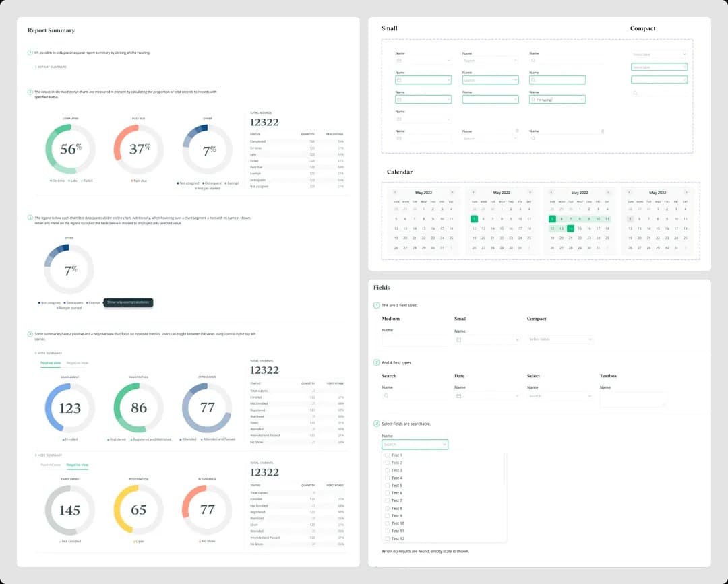The height and width of the screenshot is (584, 728).
Task: Collapse the Report Summary heading toggle
Action: pyautogui.click(x=51, y=67)
